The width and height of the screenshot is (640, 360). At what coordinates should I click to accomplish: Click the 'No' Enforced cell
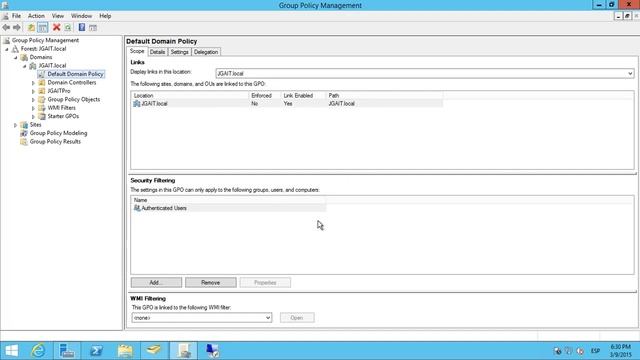255,104
